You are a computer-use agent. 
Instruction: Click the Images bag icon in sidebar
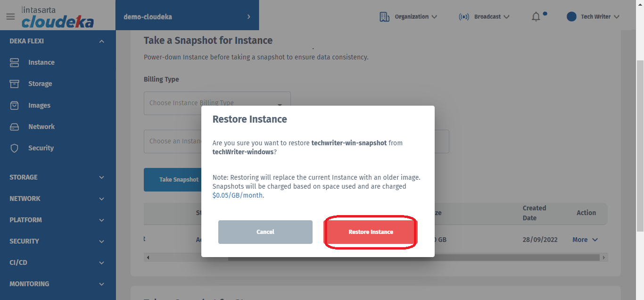[x=14, y=105]
